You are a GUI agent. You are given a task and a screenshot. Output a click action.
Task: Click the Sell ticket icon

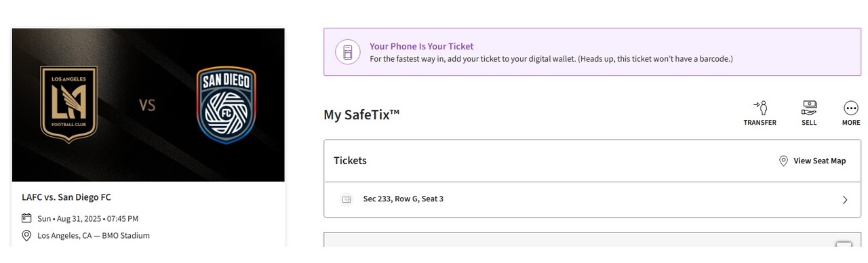(x=809, y=108)
